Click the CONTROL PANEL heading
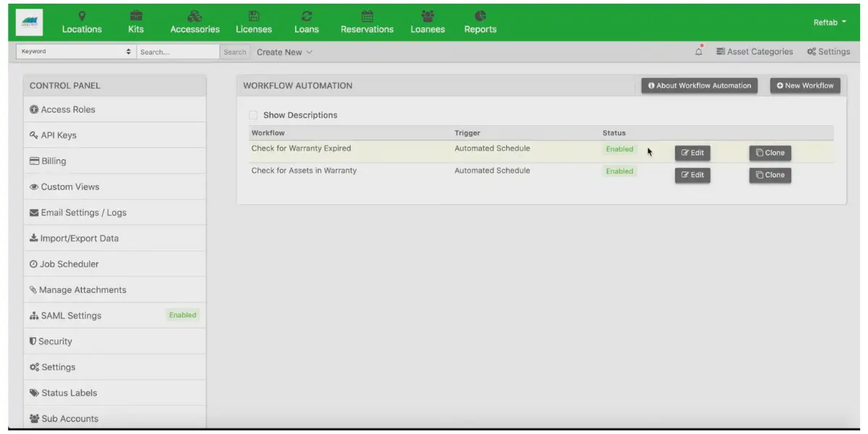This screenshot has width=868, height=434. [x=65, y=85]
